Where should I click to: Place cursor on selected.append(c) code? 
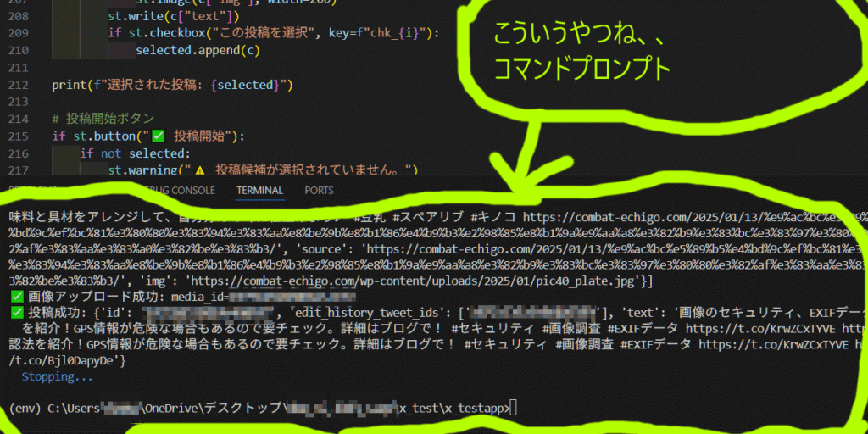[x=198, y=50]
